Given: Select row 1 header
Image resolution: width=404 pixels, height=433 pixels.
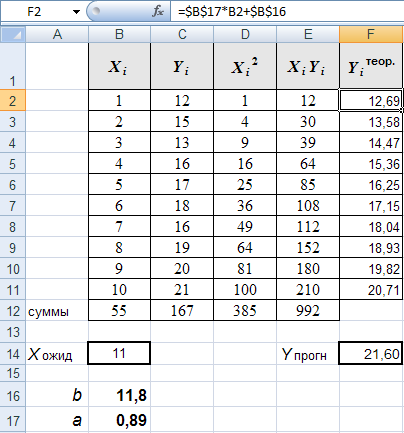Looking at the screenshot, I should point(13,66).
